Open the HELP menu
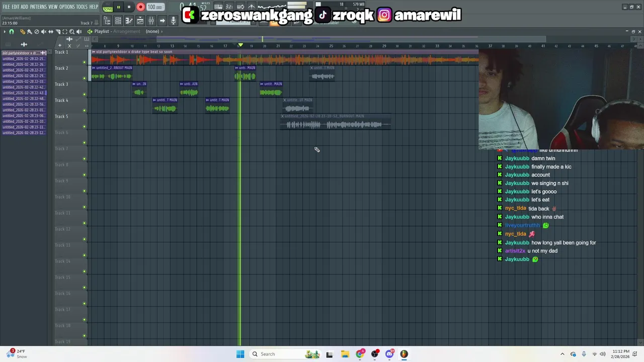 (x=94, y=7)
